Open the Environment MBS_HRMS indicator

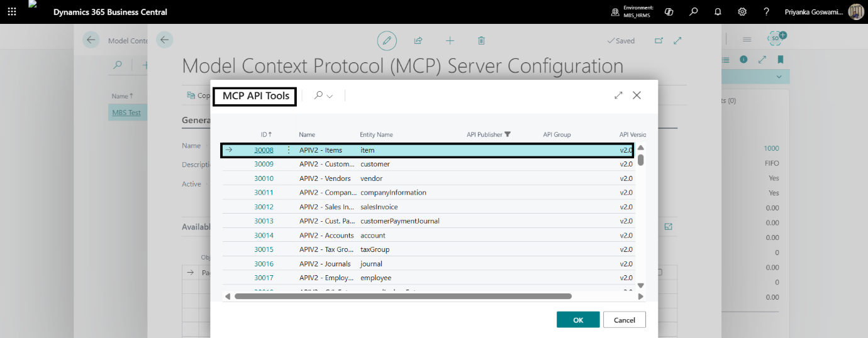point(632,12)
